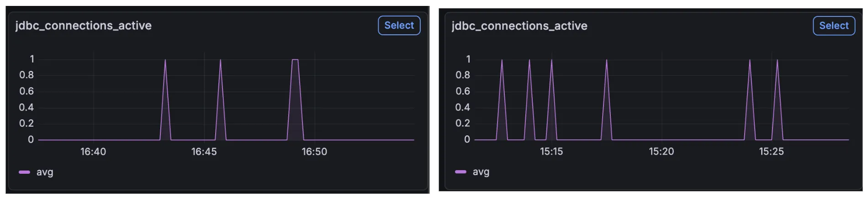Click 16:40 time label on left chart axis
The image size is (868, 203).
[x=93, y=152]
